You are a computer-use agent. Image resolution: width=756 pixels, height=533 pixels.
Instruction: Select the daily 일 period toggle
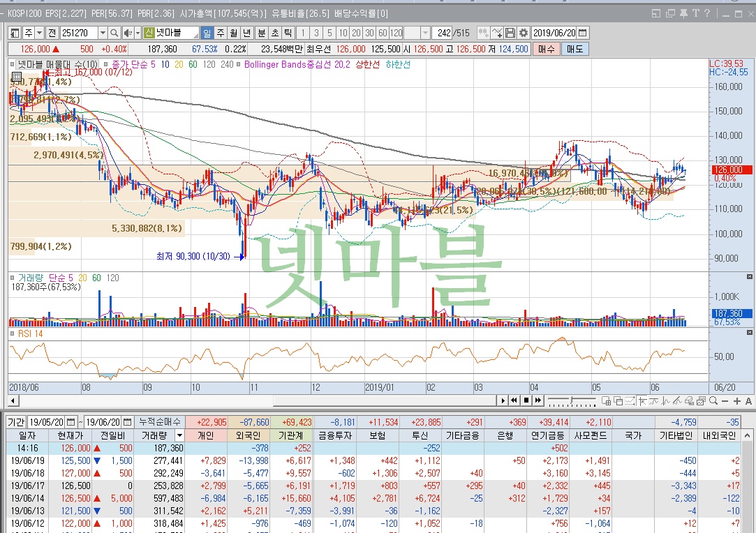click(x=207, y=33)
